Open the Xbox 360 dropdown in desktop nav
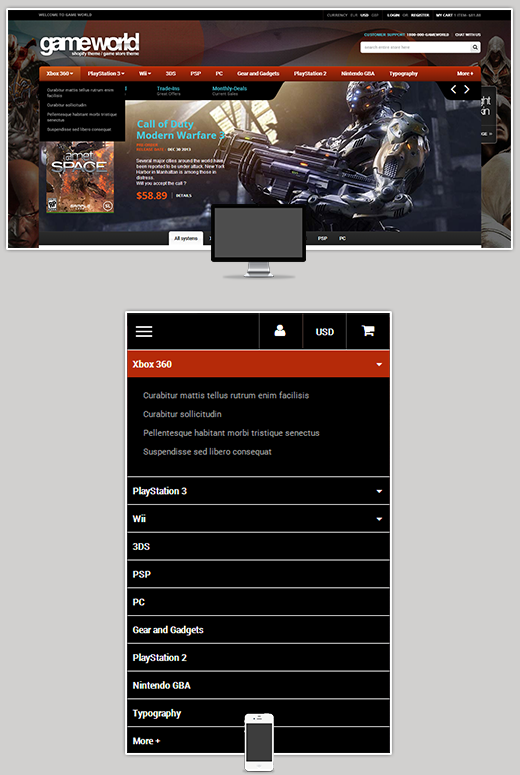This screenshot has height=775, width=520. [x=60, y=74]
